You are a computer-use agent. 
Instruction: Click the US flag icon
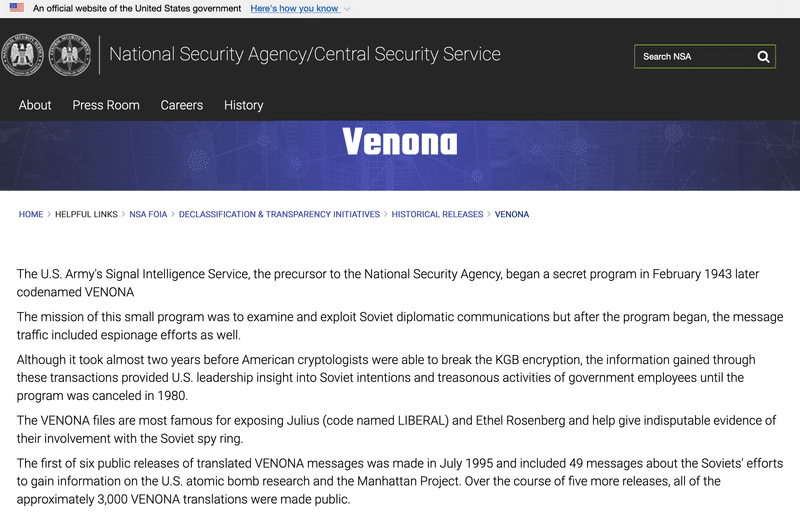point(17,8)
